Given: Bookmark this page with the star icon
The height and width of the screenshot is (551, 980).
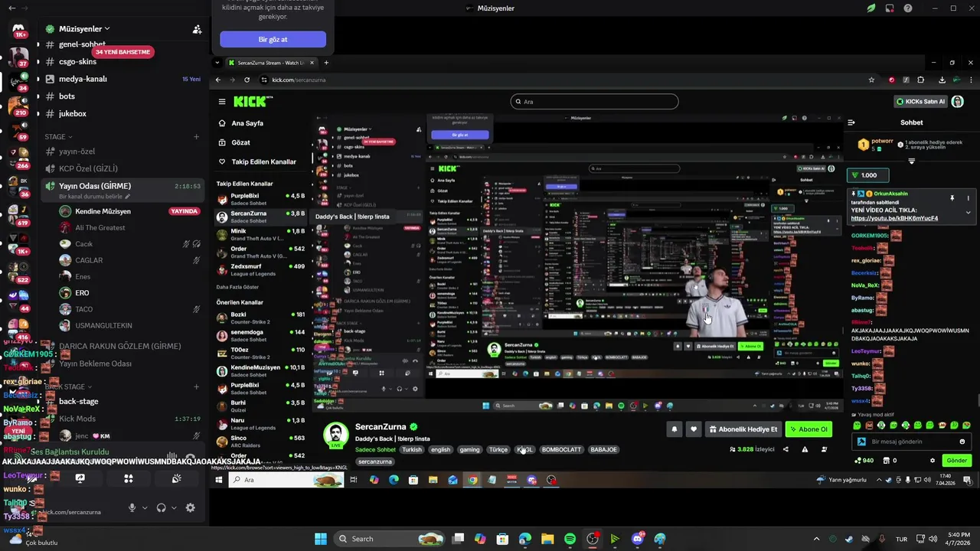Looking at the screenshot, I should (x=871, y=80).
